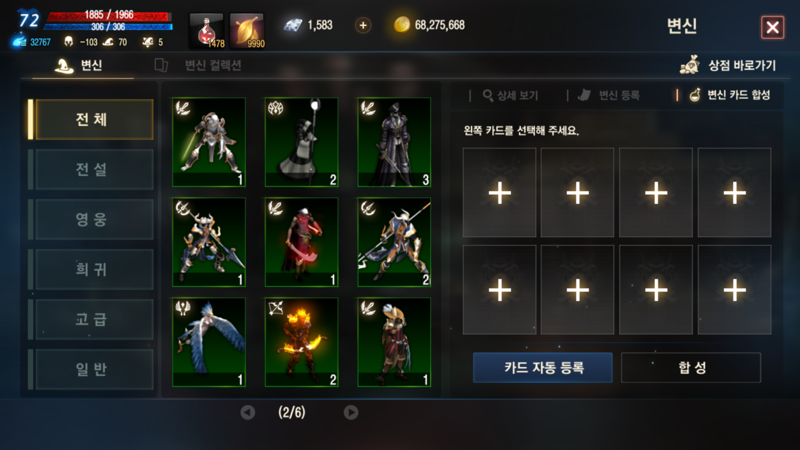Viewport: 800px width, 450px height.
Task: Select the blue winged harpy card
Action: (209, 342)
